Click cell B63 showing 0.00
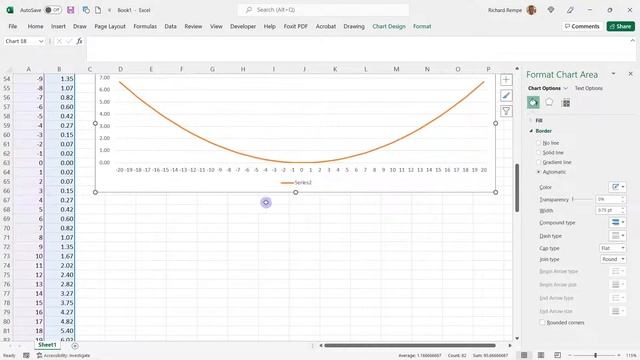Image resolution: width=640 pixels, height=360 pixels. coord(59,163)
